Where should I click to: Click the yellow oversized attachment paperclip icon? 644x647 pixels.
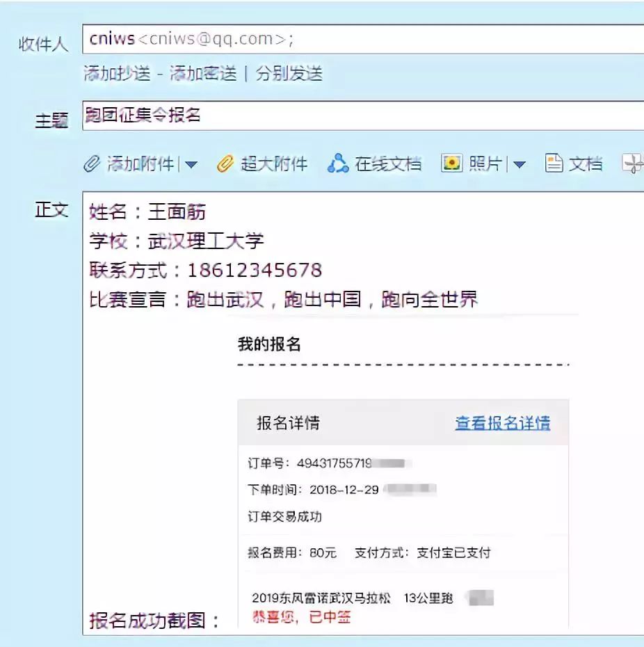(225, 163)
